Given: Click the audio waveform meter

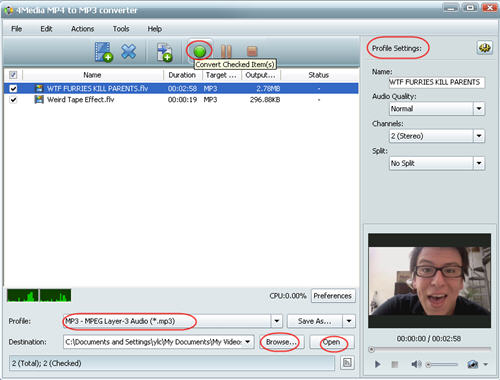Looking at the screenshot, I should click(x=39, y=295).
